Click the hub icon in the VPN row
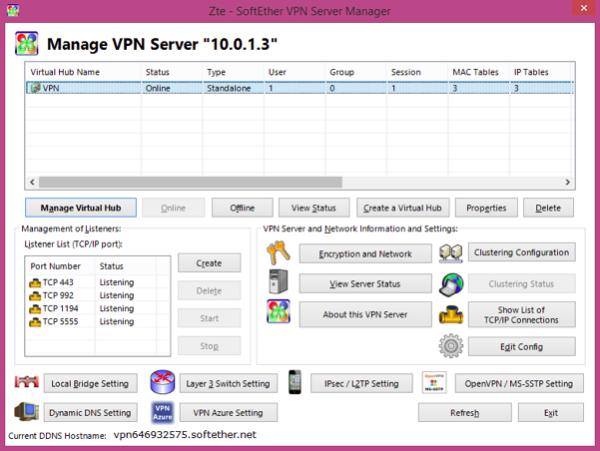The width and height of the screenshot is (600, 451). 36,88
